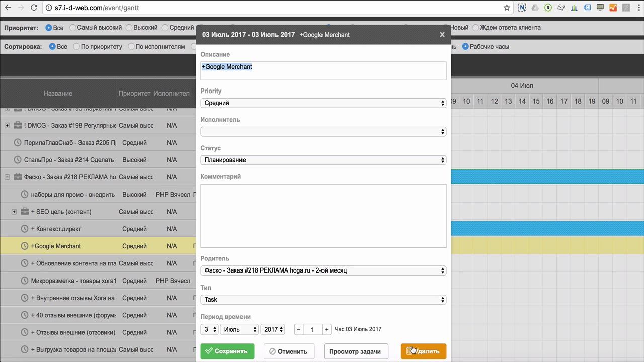Select priority filter Средний

coord(165,28)
